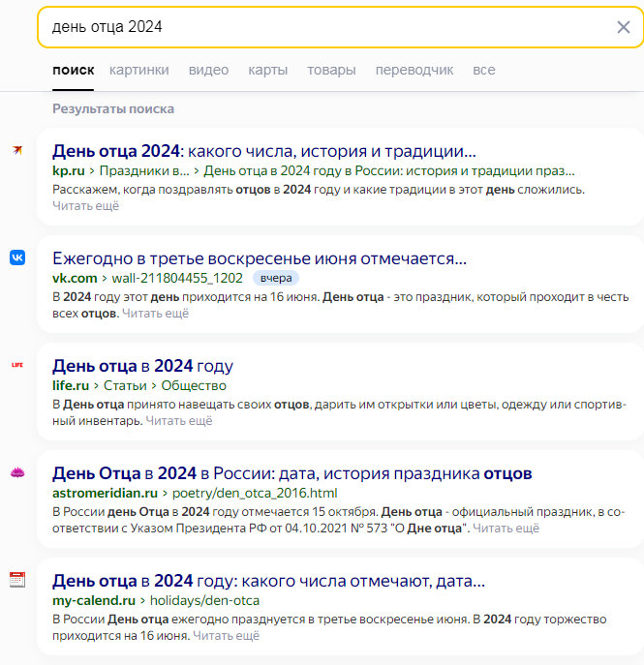Viewport: 644px width, 665px height.
Task: Click the LIFE favicon icon
Action: click(17, 365)
